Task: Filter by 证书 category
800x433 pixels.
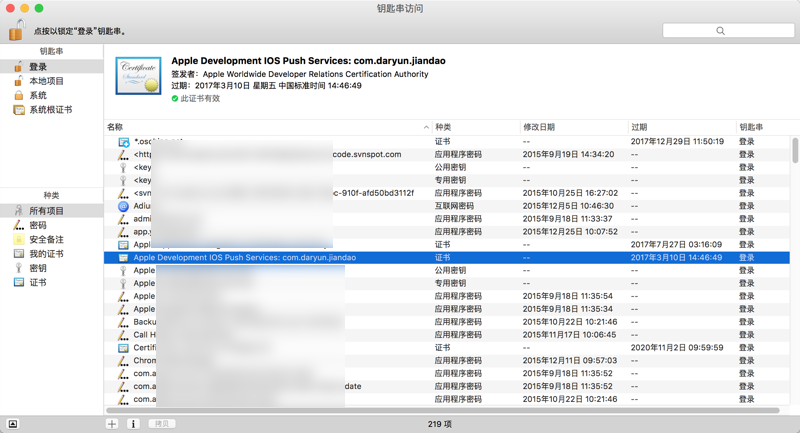Action: [51, 282]
